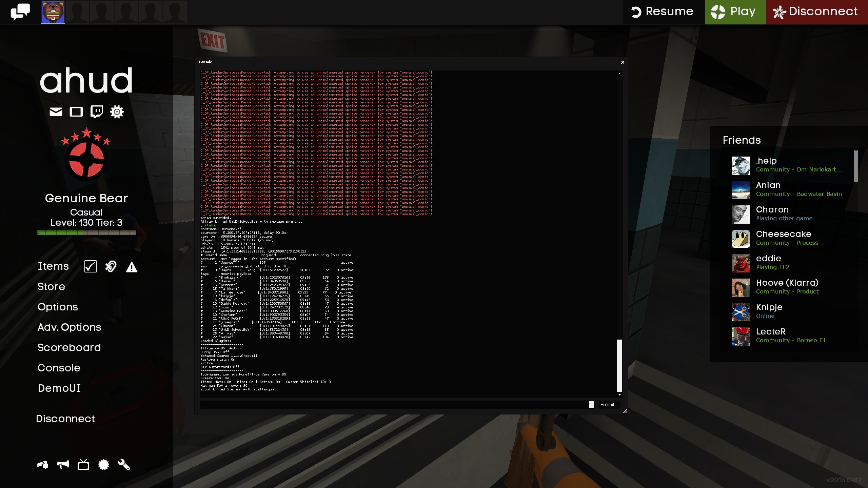Click the warning triangle icon
The width and height of the screenshot is (868, 488).
[132, 267]
